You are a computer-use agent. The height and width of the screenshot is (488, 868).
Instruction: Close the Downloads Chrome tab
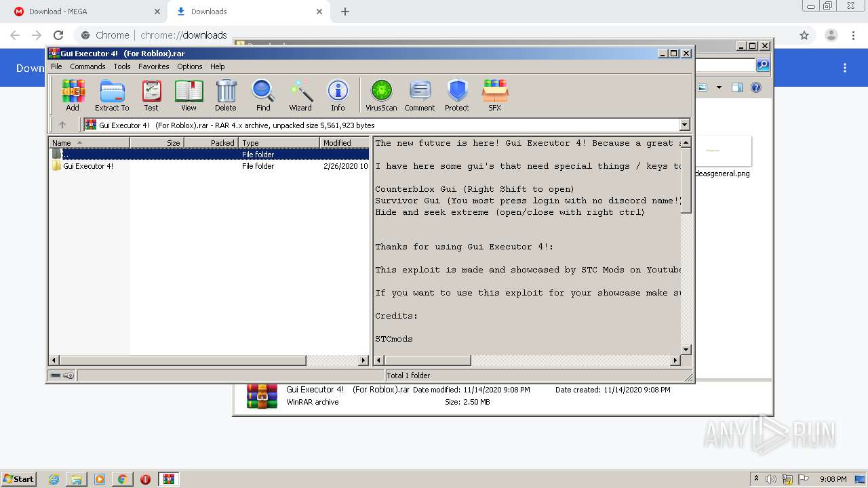click(319, 12)
